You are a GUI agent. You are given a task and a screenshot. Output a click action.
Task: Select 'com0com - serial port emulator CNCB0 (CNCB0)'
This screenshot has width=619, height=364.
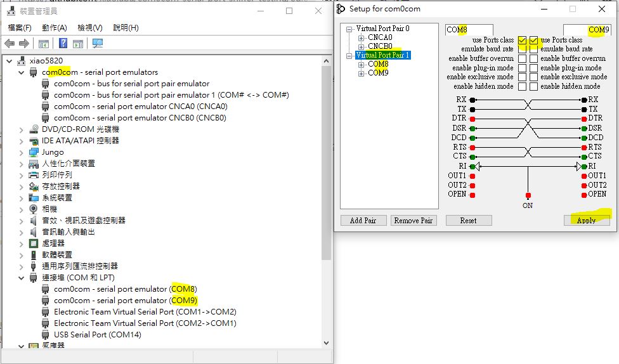[140, 118]
